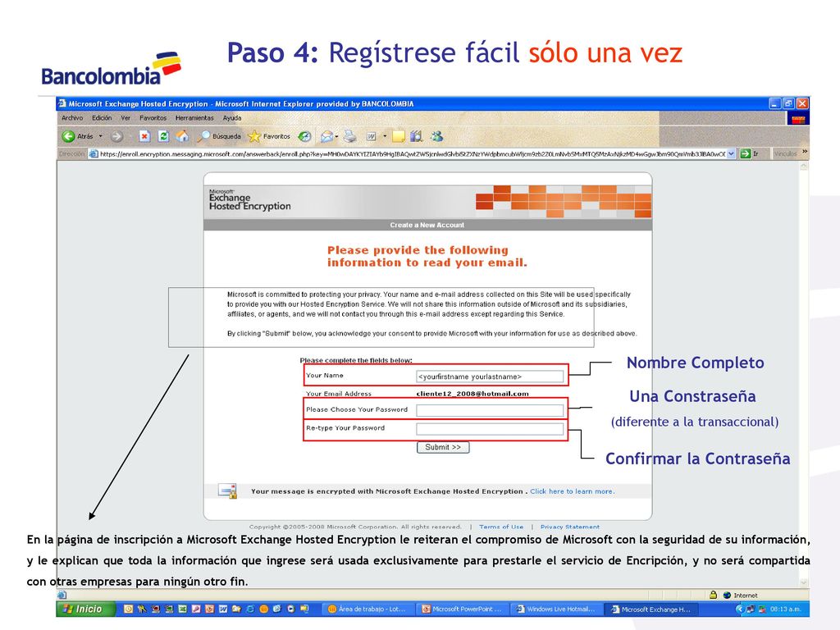Expand the Atrás back history dropdown arrow

(x=100, y=137)
